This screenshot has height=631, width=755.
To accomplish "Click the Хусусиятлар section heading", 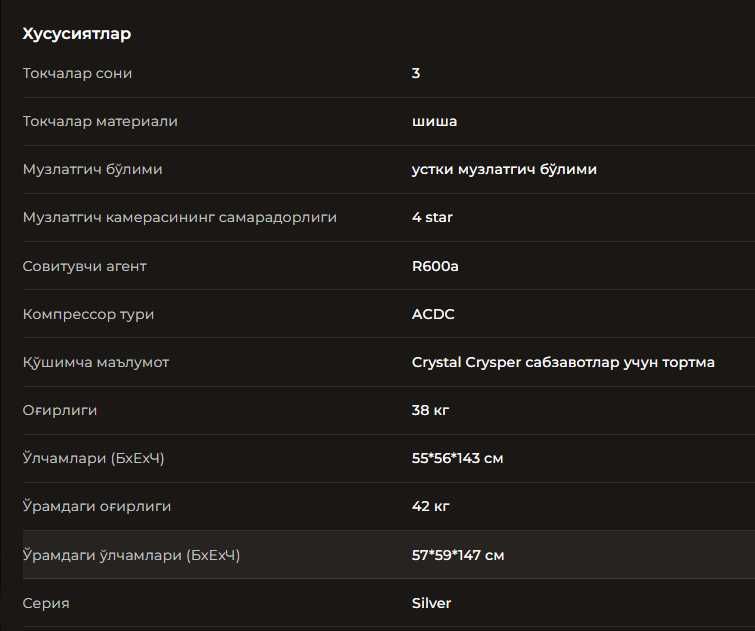I will click(x=77, y=34).
